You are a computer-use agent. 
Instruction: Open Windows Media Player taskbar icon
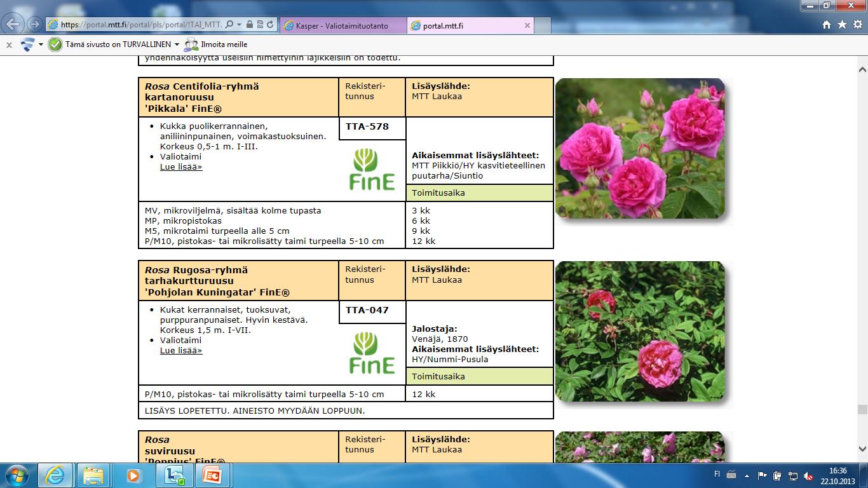[133, 475]
